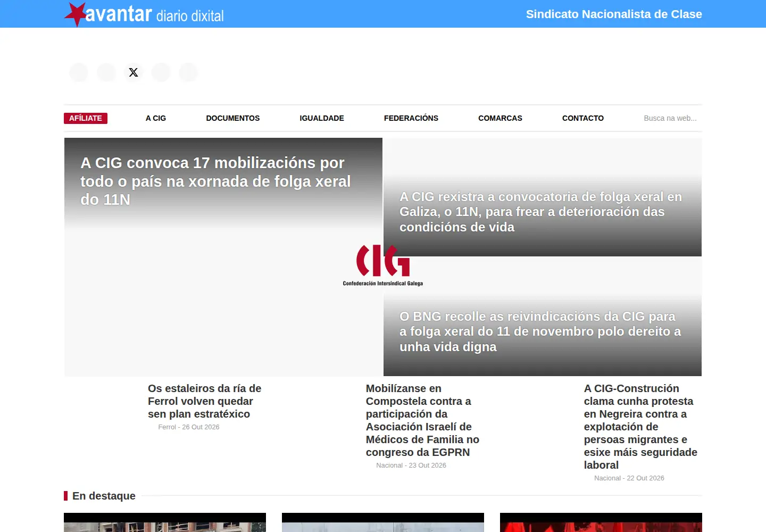Open the A CIG menu
The width and height of the screenshot is (766, 532).
tap(156, 118)
